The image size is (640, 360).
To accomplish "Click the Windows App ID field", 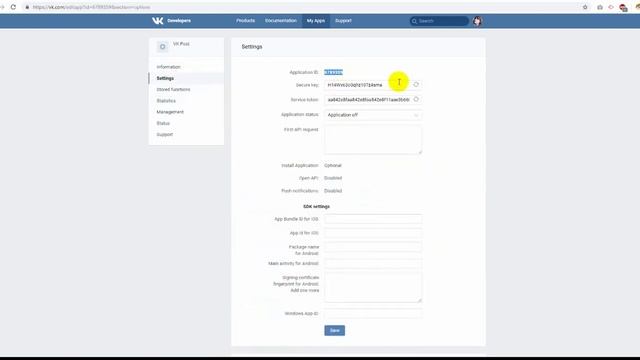I will pyautogui.click(x=373, y=313).
